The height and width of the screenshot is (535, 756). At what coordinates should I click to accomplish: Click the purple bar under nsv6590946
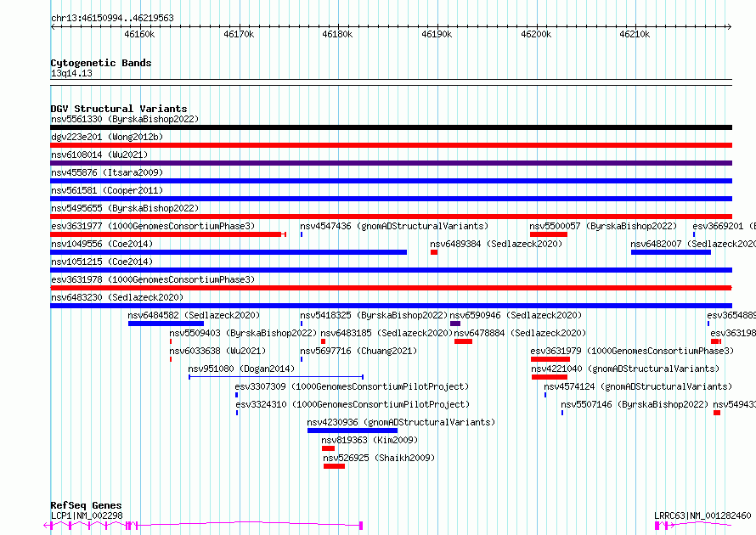click(455, 324)
